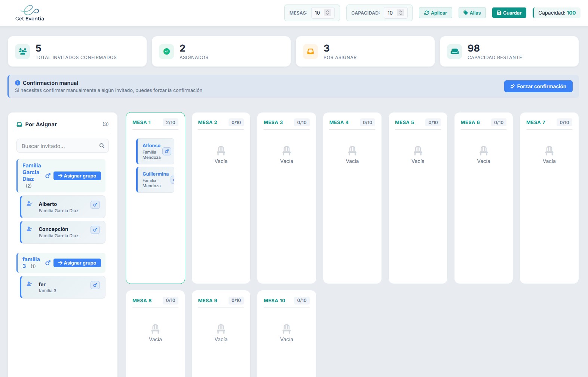Click the Capacidad Restante sofa icon

click(x=454, y=52)
